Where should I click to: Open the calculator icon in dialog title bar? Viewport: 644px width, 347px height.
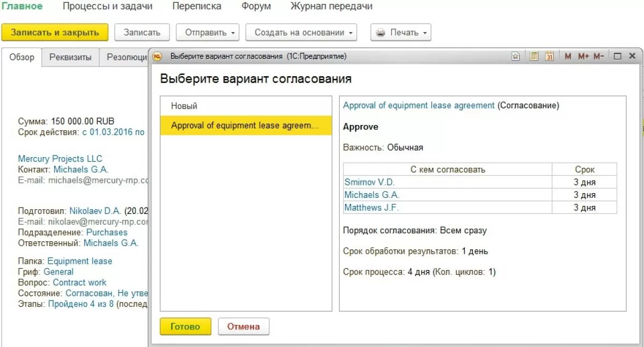click(533, 56)
